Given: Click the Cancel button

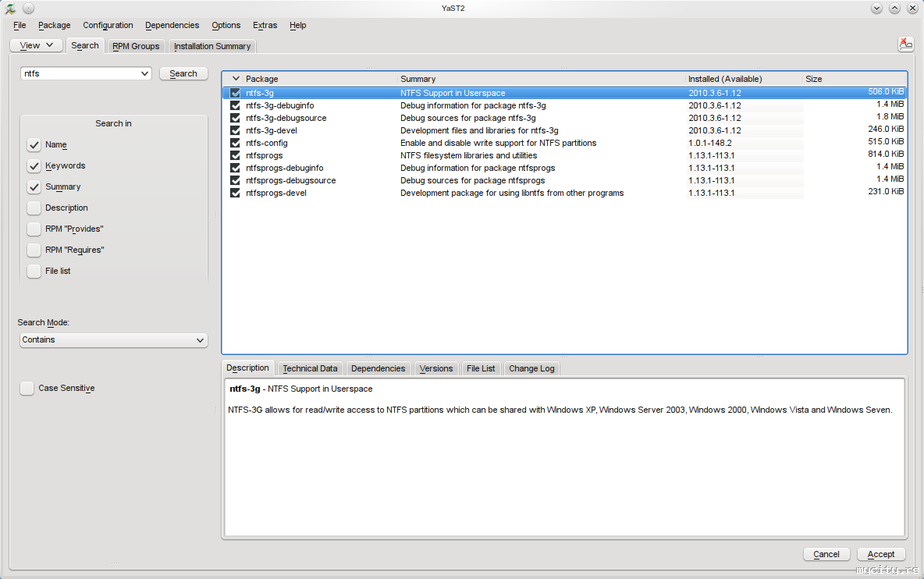Looking at the screenshot, I should click(x=826, y=554).
